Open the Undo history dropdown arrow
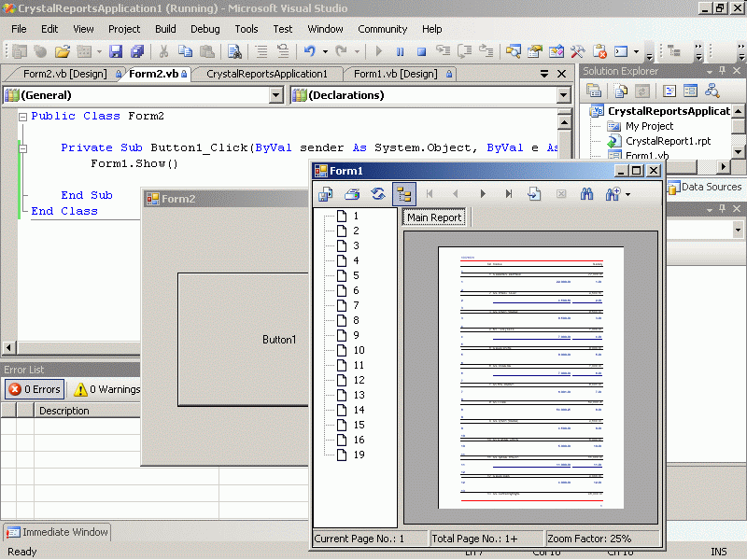The image size is (747, 560). tap(325, 51)
